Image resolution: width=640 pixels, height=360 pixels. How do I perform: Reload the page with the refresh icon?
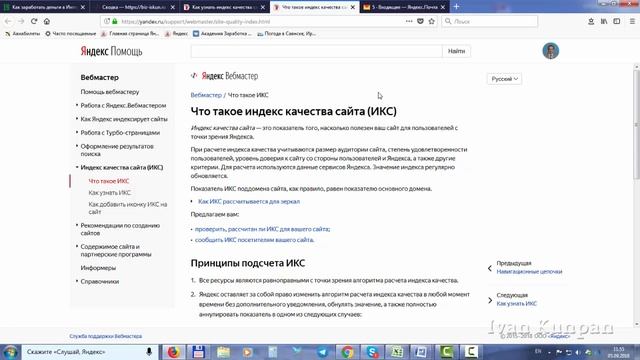34,21
